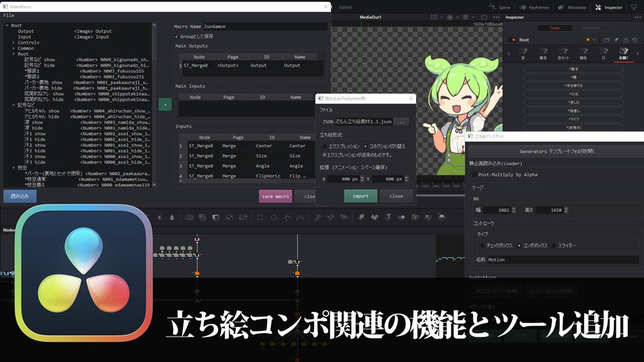Click the 名前 field containing Motion

click(563, 260)
